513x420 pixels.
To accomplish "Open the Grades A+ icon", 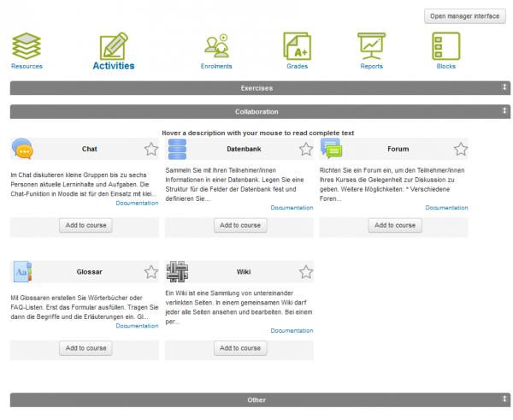I will (297, 45).
